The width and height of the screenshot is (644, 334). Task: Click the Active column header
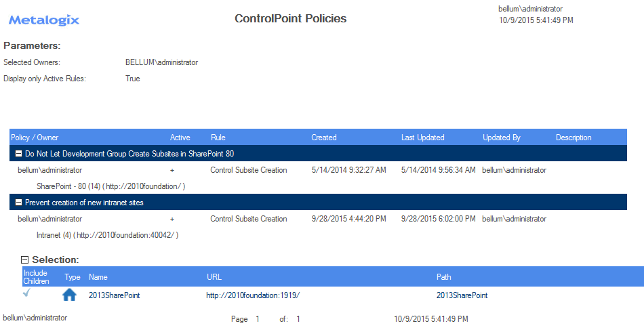[180, 138]
